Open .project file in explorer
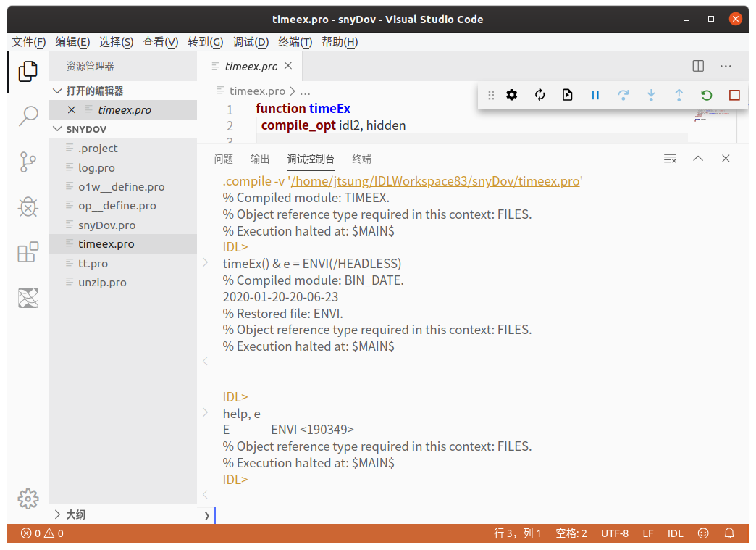The height and width of the screenshot is (550, 756). click(123, 148)
